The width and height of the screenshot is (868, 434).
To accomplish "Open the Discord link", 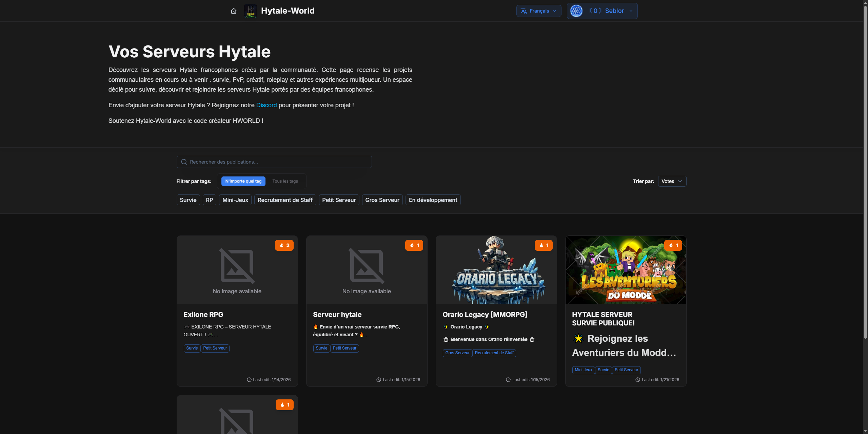I will (267, 105).
